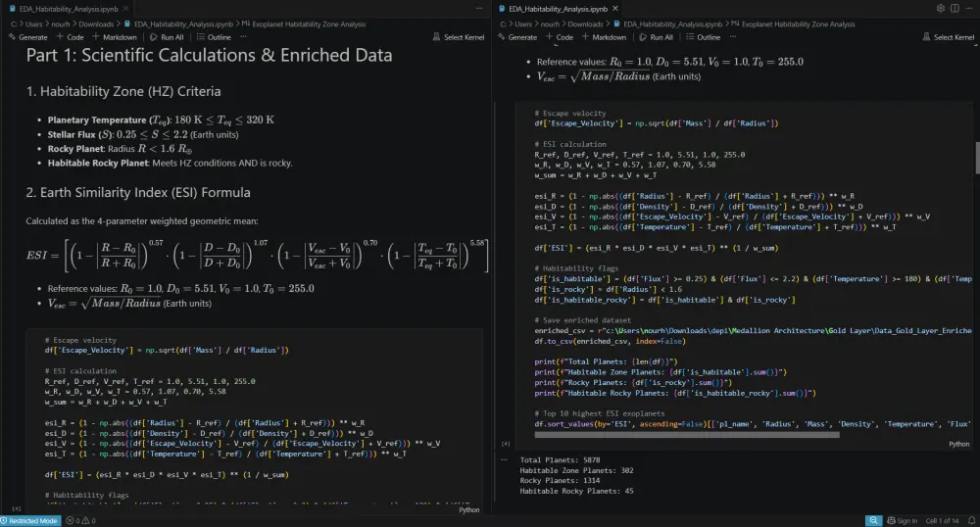Image resolution: width=980 pixels, height=527 pixels.
Task: Click Select Kernel icon in left editor
Action: (x=436, y=37)
